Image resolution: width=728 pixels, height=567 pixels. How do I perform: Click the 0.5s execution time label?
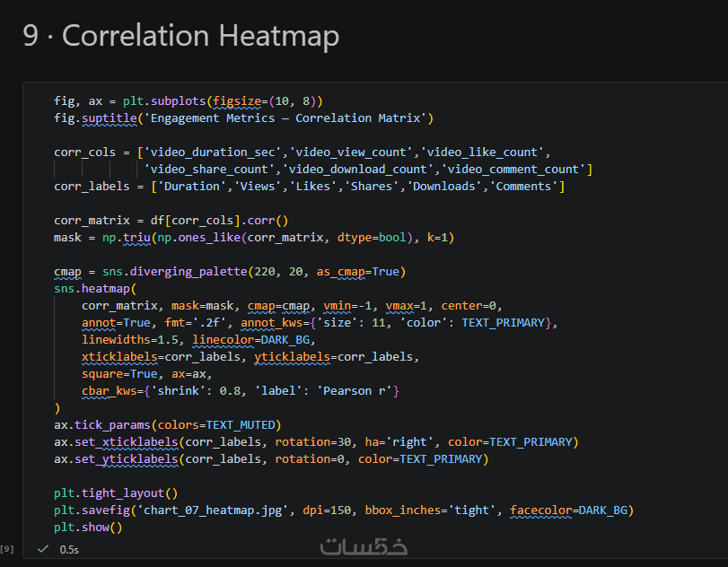69,550
